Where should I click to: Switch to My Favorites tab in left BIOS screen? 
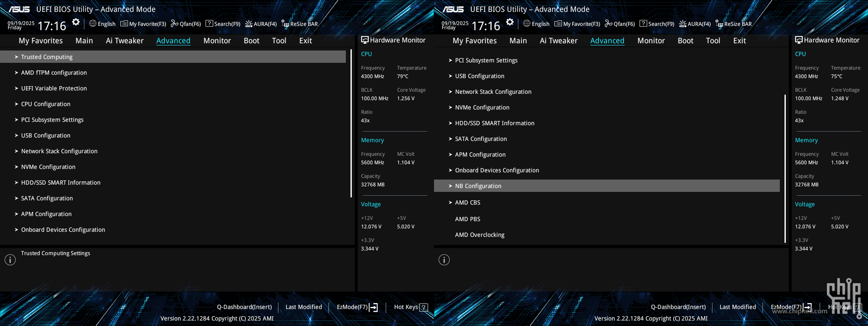(41, 41)
